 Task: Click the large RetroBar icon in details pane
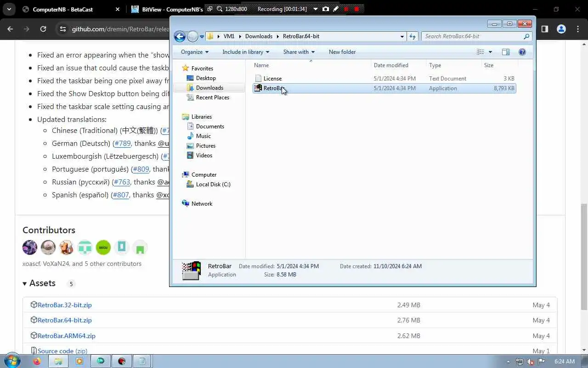click(192, 270)
